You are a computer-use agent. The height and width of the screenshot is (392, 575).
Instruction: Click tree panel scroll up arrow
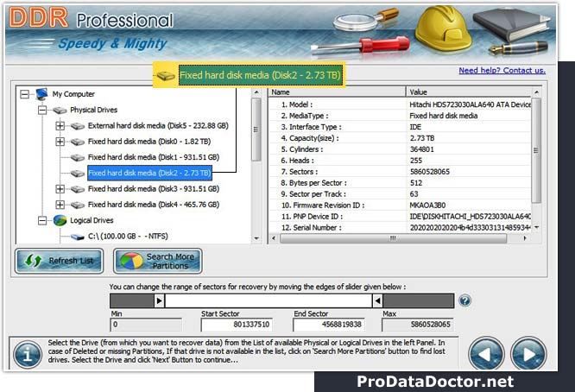point(256,92)
